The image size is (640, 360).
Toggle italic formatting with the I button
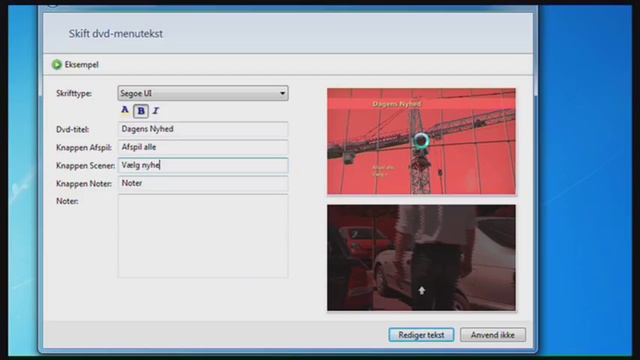click(156, 111)
